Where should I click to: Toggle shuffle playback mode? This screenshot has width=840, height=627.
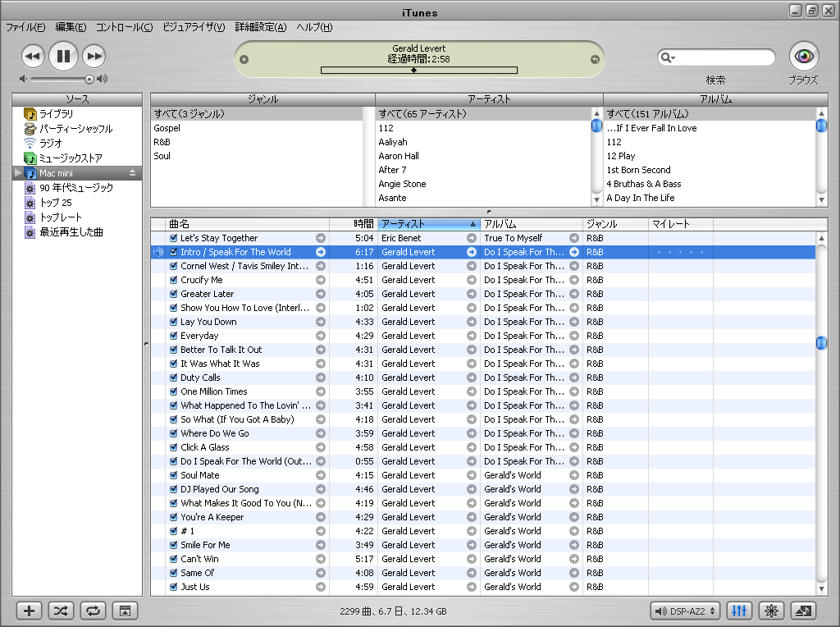[61, 611]
